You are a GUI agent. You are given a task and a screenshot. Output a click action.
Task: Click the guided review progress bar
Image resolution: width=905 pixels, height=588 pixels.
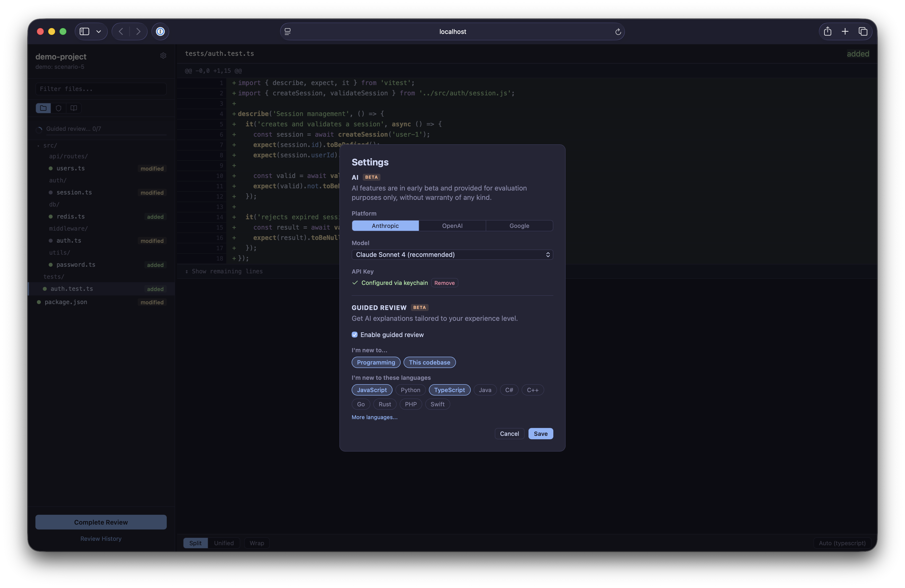coord(101,135)
